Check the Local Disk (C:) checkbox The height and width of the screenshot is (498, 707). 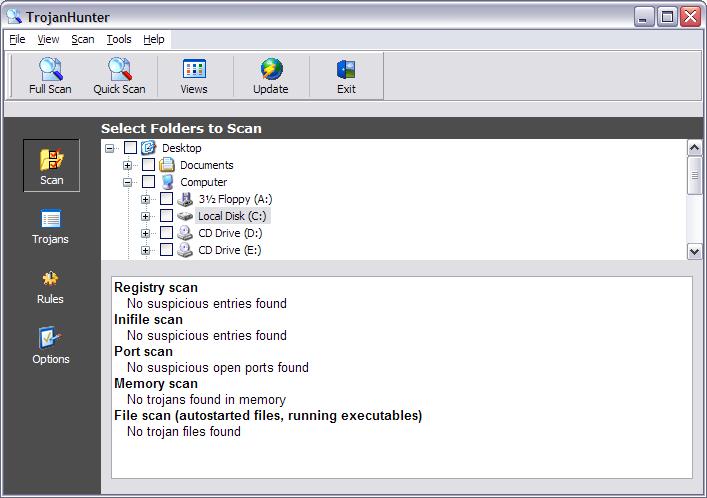(x=166, y=216)
